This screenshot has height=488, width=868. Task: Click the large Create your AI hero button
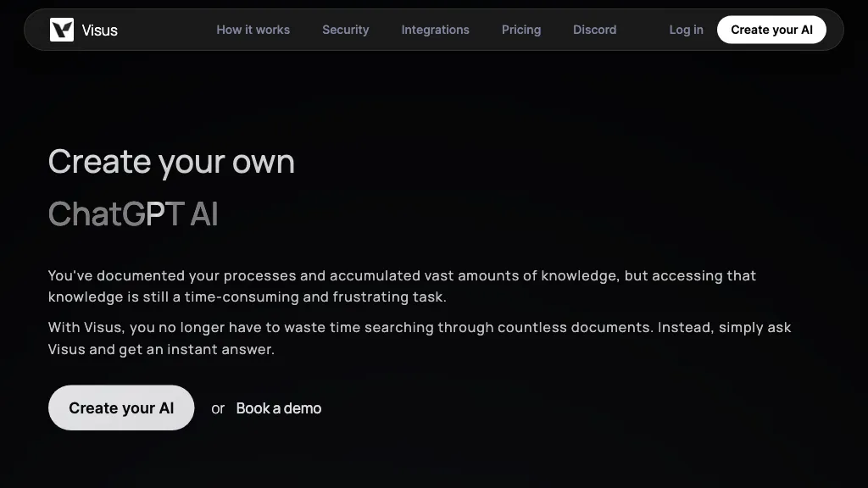pyautogui.click(x=121, y=408)
